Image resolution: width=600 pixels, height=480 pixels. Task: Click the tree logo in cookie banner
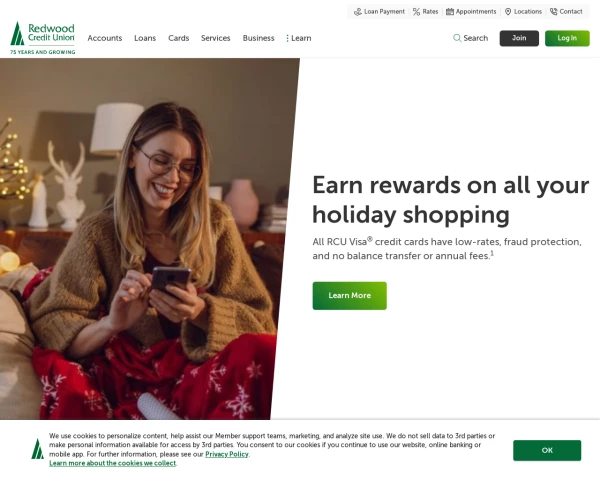[x=37, y=449]
